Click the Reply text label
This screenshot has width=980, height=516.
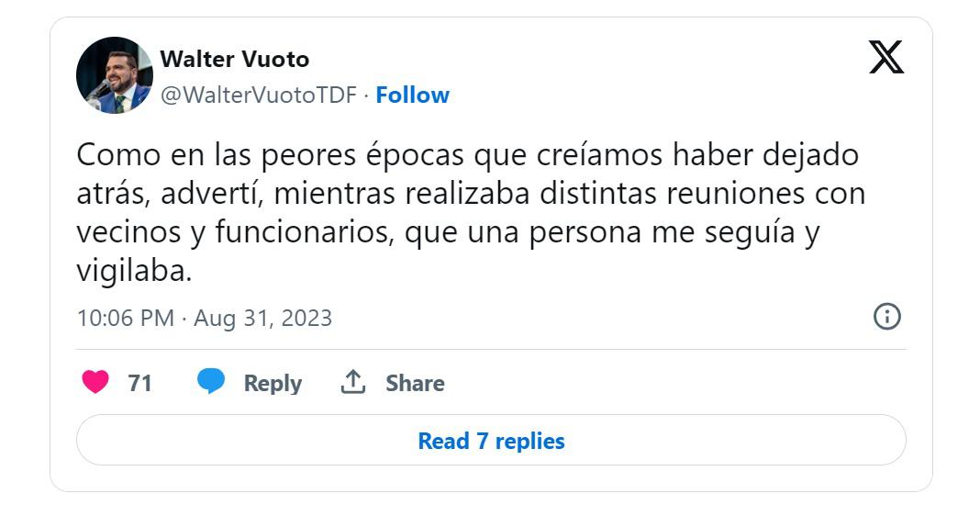[x=273, y=384]
